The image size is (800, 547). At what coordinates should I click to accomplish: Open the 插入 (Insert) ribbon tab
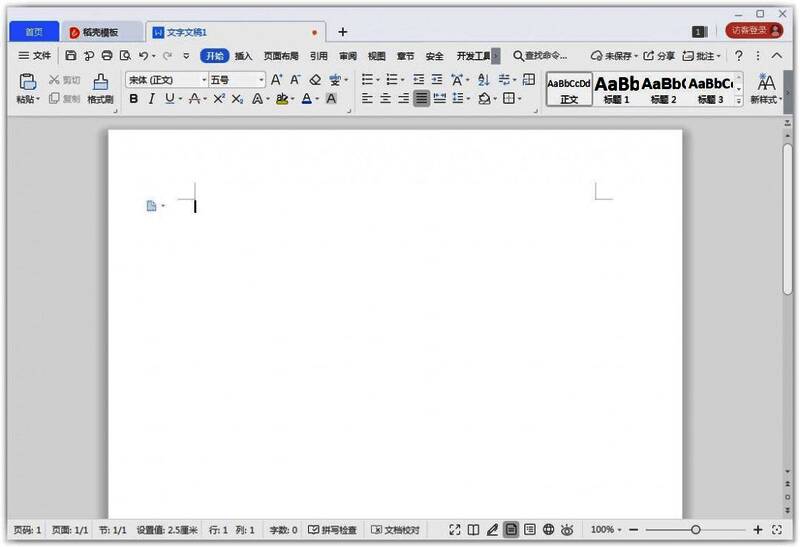244,56
